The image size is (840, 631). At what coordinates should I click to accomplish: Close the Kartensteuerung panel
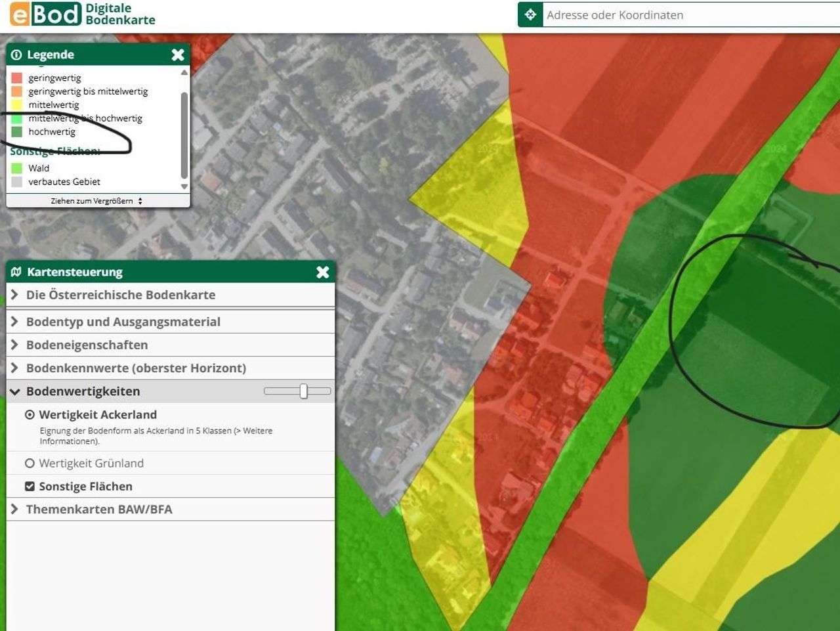pyautogui.click(x=322, y=272)
